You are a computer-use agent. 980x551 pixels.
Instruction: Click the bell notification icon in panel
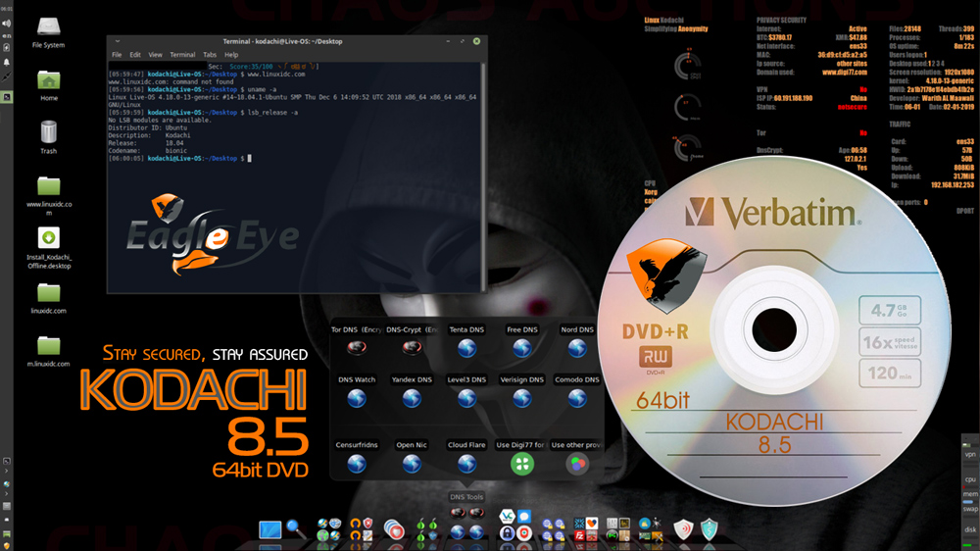point(6,62)
